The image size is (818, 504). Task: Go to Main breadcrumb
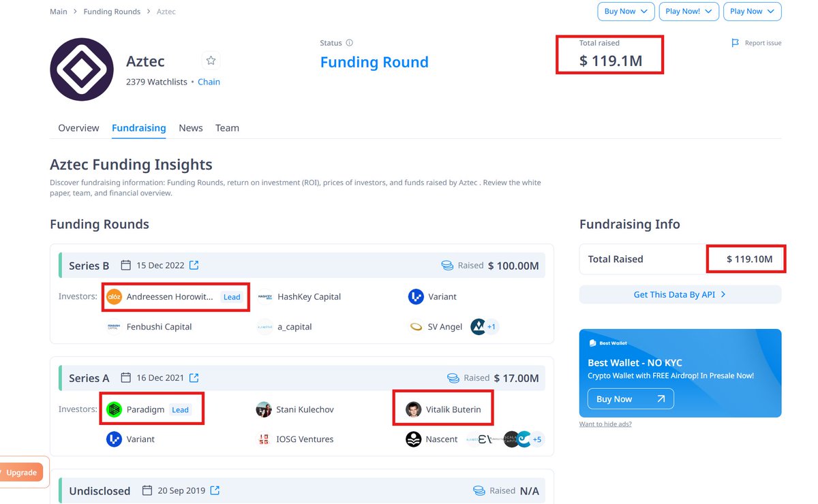(x=59, y=12)
